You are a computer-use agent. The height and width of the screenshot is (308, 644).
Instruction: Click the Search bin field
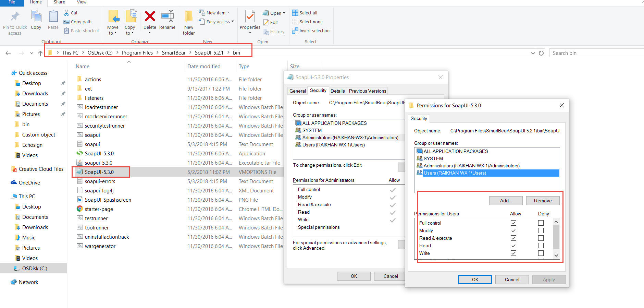point(597,53)
